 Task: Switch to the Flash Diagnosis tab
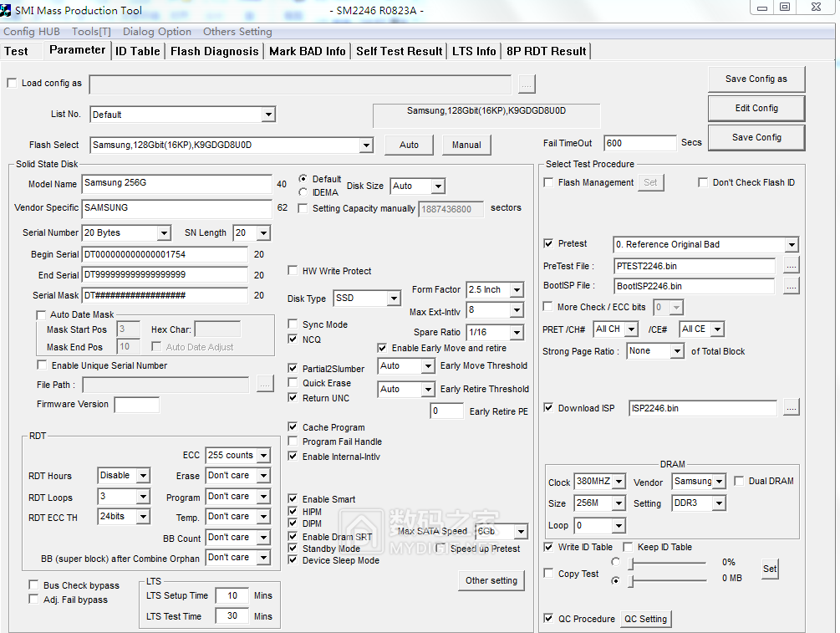215,51
